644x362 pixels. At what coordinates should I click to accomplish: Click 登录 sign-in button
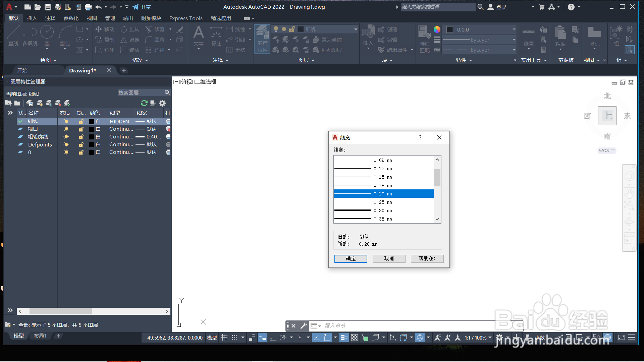(x=497, y=7)
